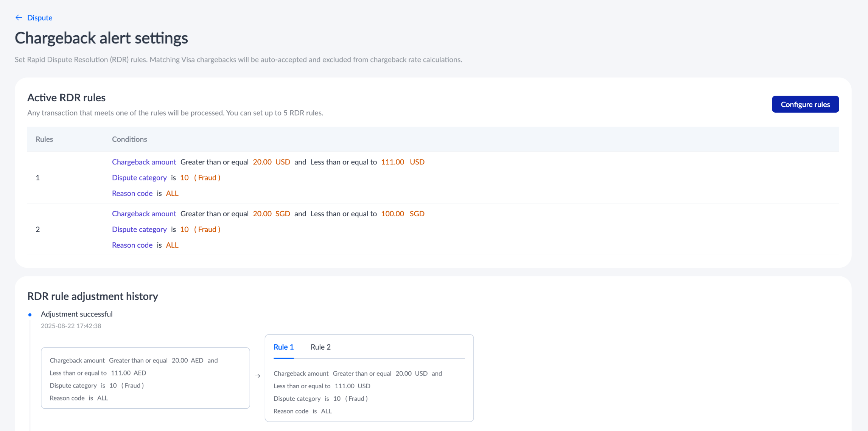This screenshot has width=868, height=431.
Task: Click the back arrow icon beside Dispute
Action: pos(19,18)
